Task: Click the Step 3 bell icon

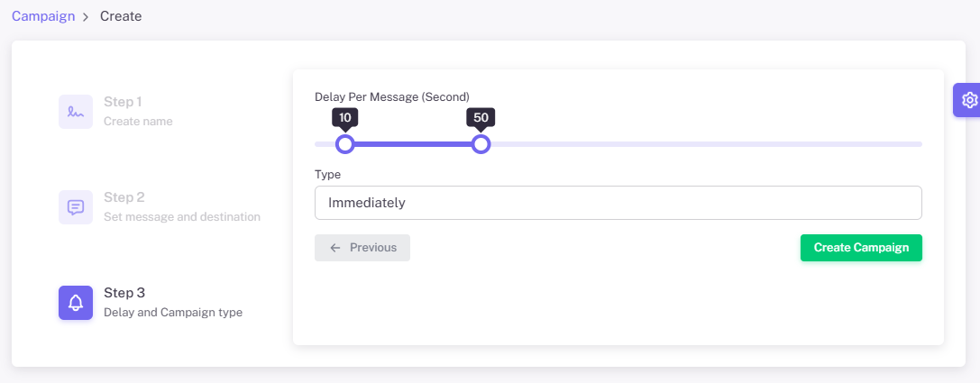Action: pos(76,303)
